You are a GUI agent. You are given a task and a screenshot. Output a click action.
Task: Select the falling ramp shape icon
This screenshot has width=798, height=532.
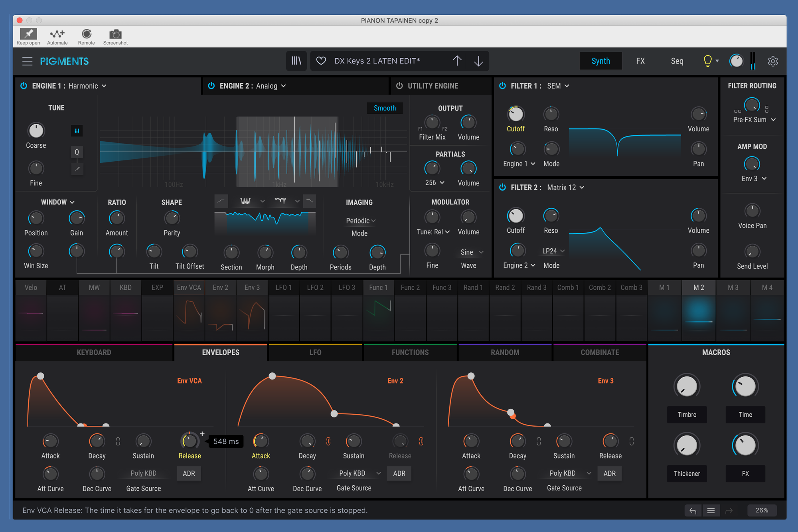pos(309,201)
